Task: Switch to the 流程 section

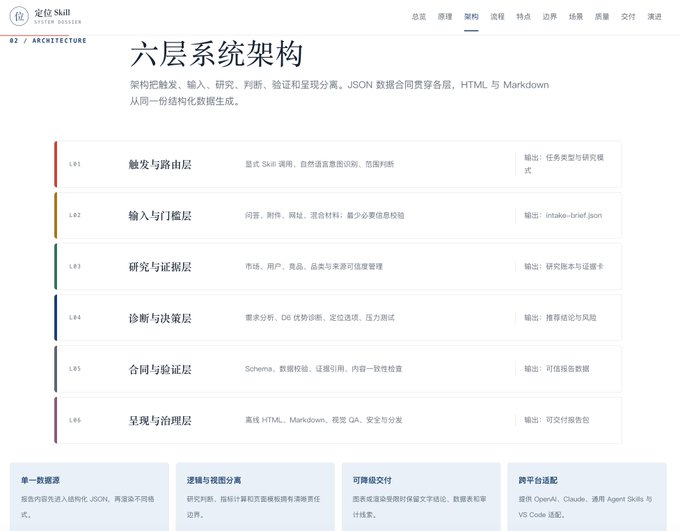Action: (497, 16)
